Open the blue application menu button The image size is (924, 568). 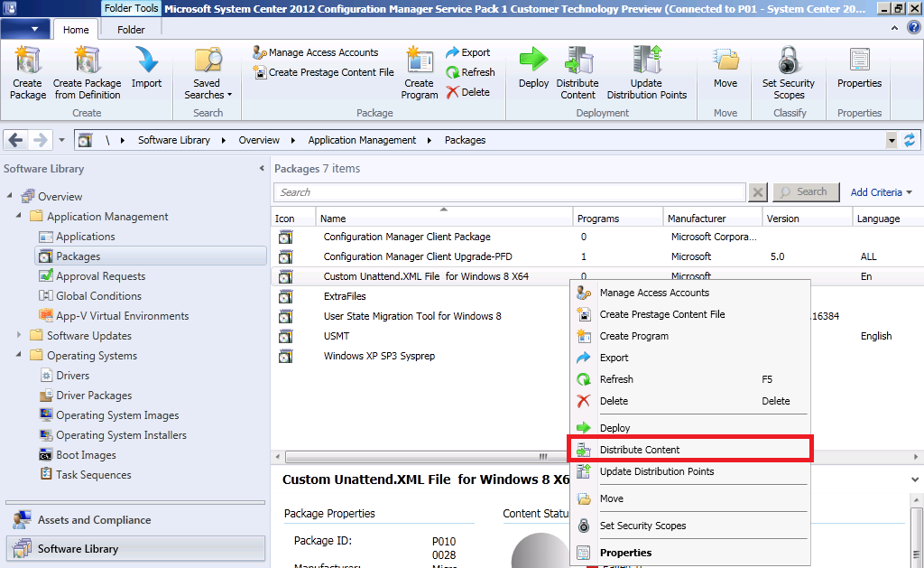coord(23,29)
